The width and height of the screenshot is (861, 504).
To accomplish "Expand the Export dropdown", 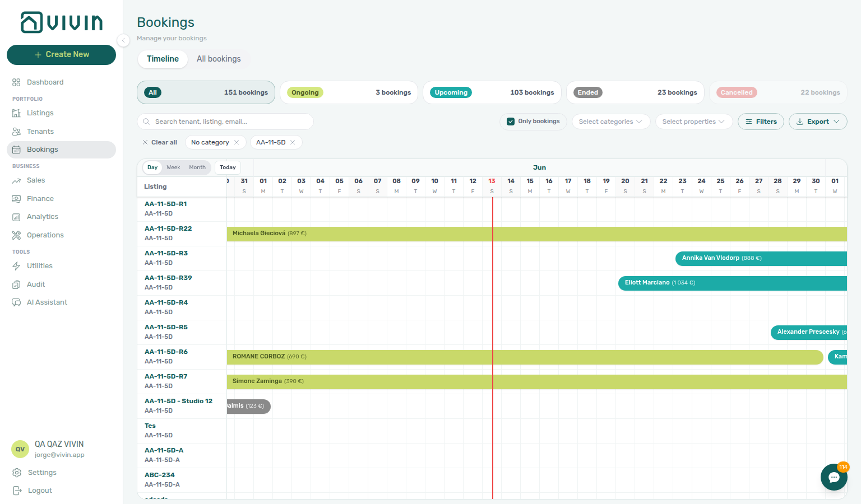I will click(818, 122).
